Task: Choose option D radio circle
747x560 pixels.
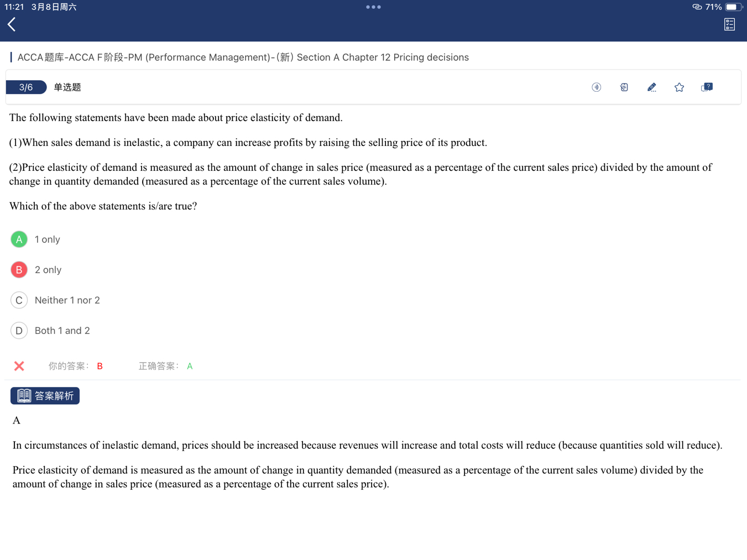Action: point(19,331)
